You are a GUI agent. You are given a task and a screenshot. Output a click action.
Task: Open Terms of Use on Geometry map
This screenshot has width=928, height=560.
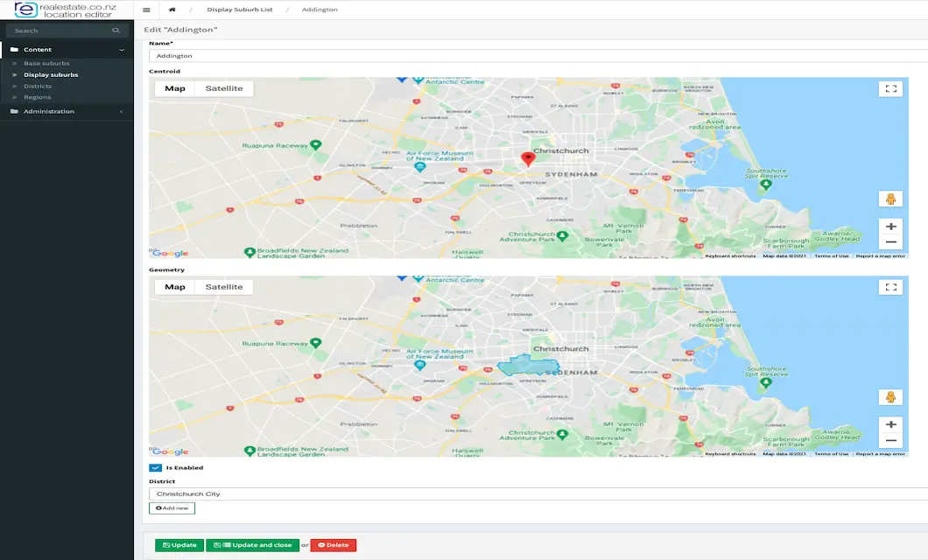pyautogui.click(x=831, y=454)
